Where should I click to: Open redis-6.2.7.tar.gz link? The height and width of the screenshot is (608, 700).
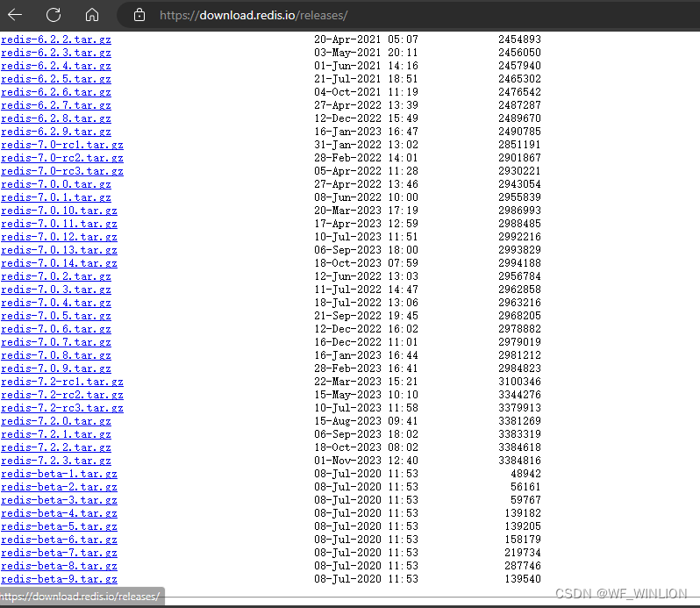(56, 105)
